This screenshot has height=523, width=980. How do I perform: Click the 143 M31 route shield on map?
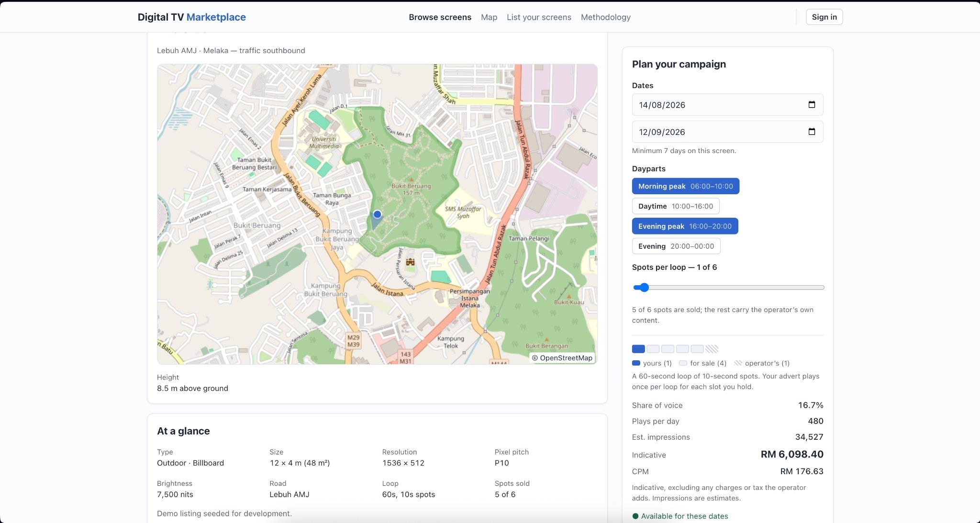click(x=406, y=357)
